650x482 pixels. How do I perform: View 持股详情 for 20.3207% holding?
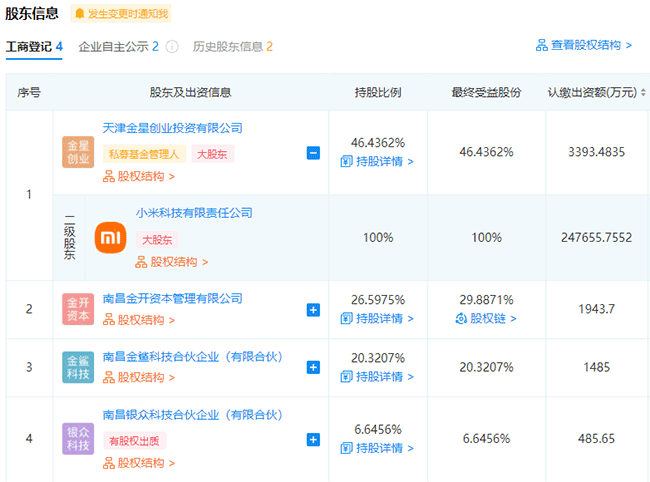point(377,377)
